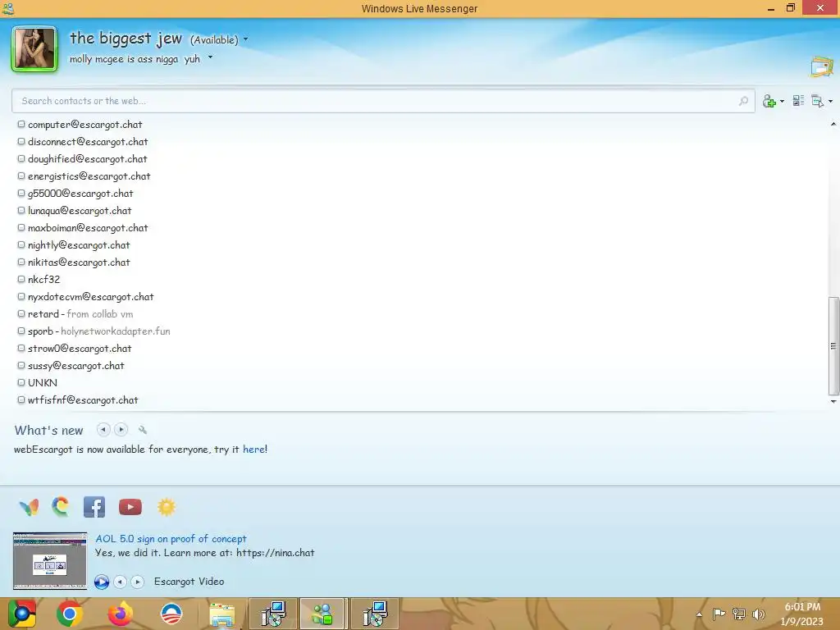Screen dimensions: 840x630
Task: Select contact sussy@escargot.chat
Action: click(x=76, y=365)
